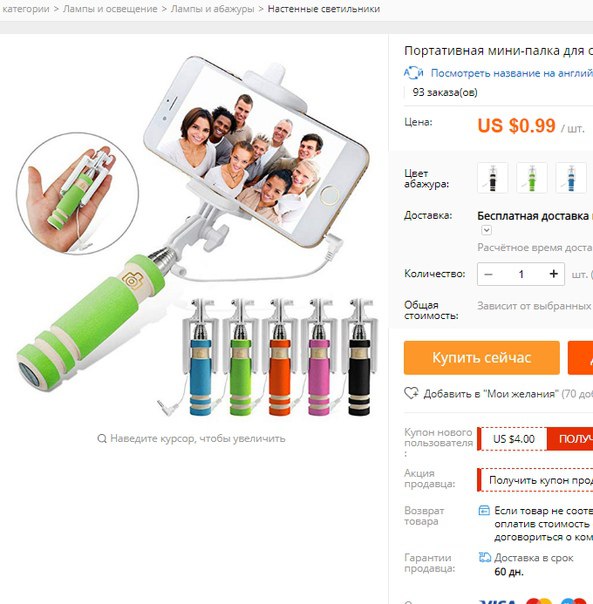Click the translate icon beside the English title link
Screen dimensions: 593x604
413,73
